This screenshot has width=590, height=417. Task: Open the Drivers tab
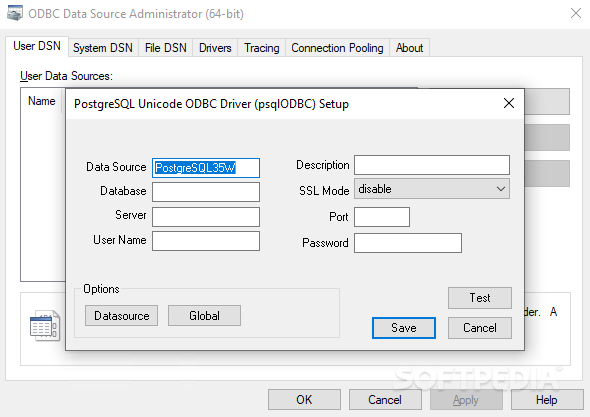pyautogui.click(x=215, y=48)
